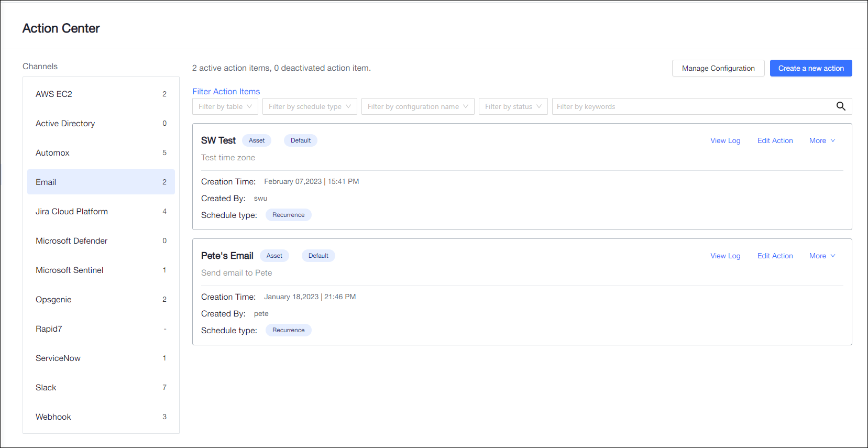The width and height of the screenshot is (868, 448).
Task: Click the Filter by keywords field
Action: pyautogui.click(x=691, y=106)
